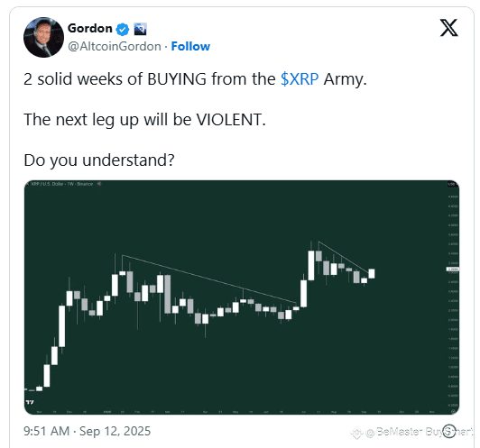Click the affiliate badge beside the verified checkmark

pyautogui.click(x=141, y=29)
